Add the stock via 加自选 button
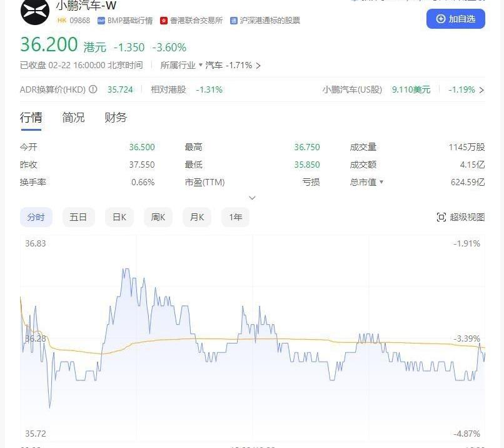This screenshot has height=448, width=504. point(455,19)
